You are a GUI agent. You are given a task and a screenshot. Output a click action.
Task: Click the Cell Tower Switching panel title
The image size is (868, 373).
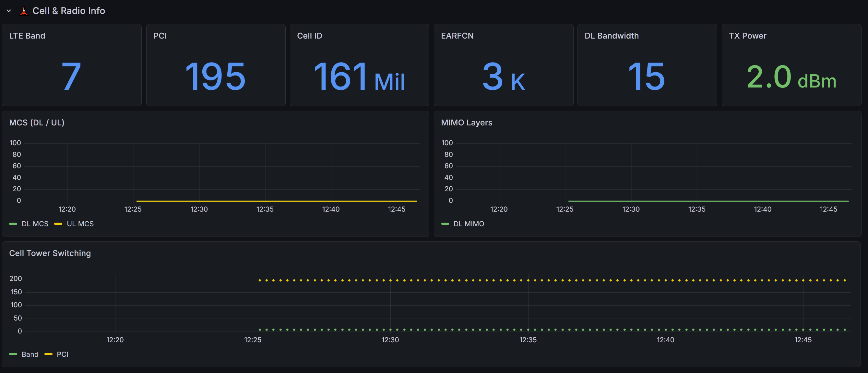point(50,253)
